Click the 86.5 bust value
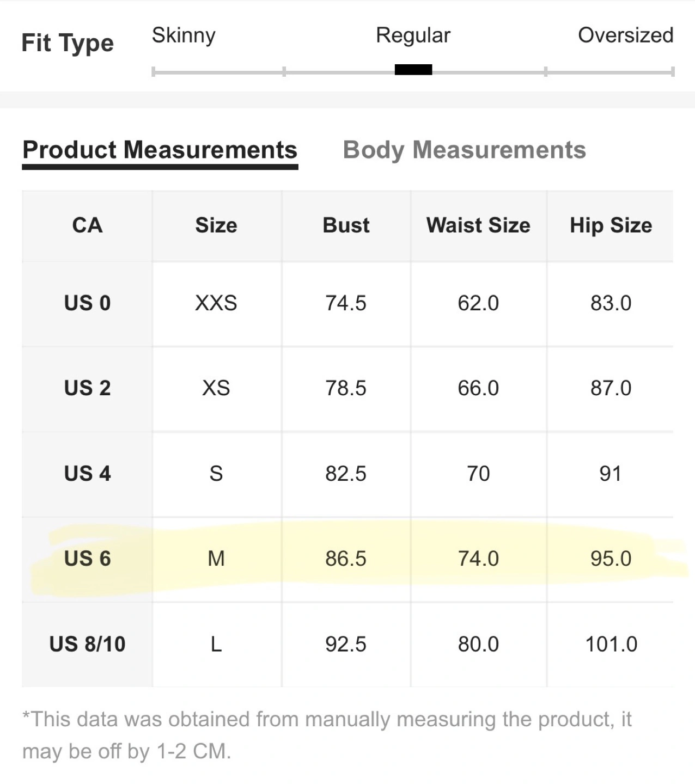This screenshot has height=784, width=695. (346, 559)
